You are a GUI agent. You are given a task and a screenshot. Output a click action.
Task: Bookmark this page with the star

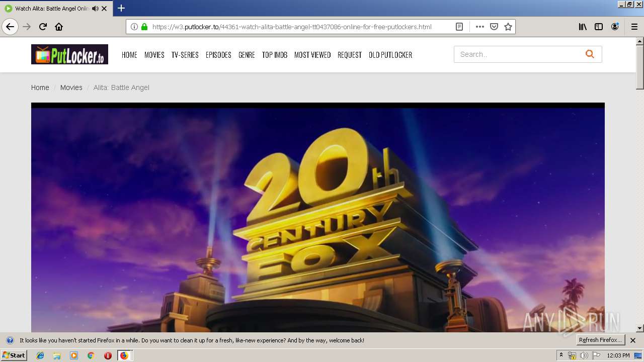click(x=508, y=27)
